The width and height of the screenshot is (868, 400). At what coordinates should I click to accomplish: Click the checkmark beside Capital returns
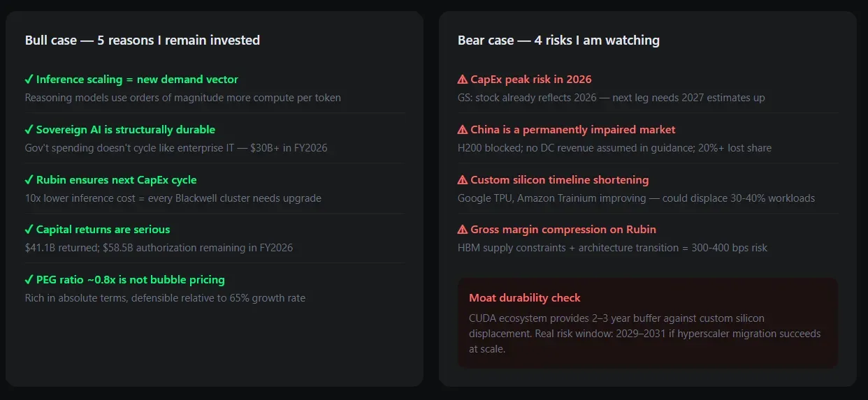(x=29, y=230)
